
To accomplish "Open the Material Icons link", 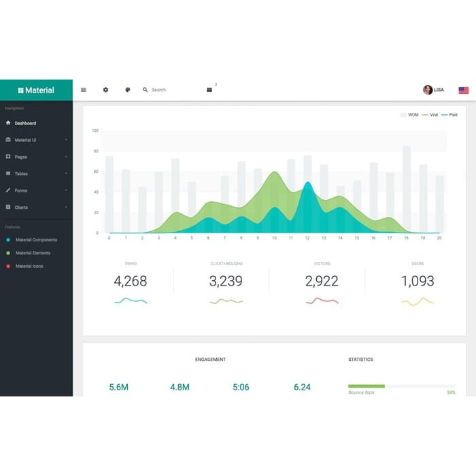I will tap(29, 267).
